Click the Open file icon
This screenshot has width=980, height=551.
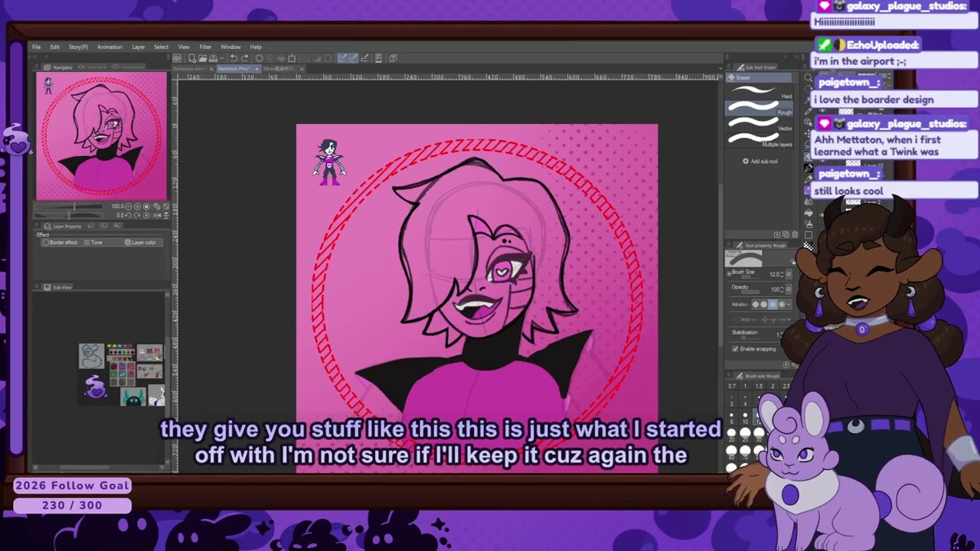(x=202, y=58)
